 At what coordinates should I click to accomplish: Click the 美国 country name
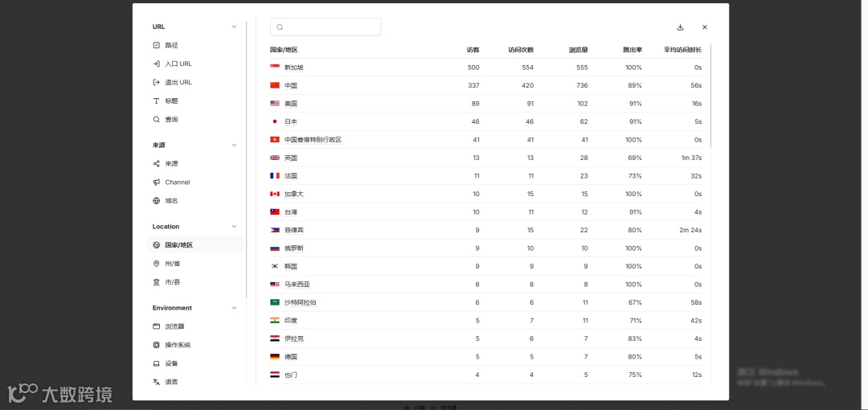click(x=291, y=104)
